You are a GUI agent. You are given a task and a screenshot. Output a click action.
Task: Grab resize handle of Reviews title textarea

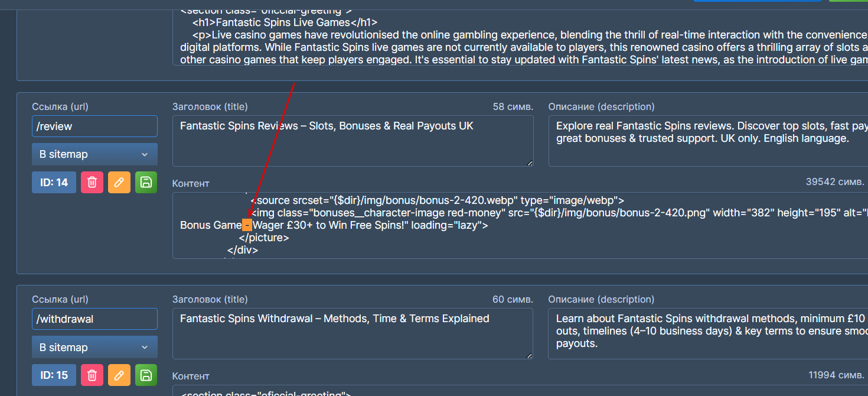pyautogui.click(x=530, y=163)
